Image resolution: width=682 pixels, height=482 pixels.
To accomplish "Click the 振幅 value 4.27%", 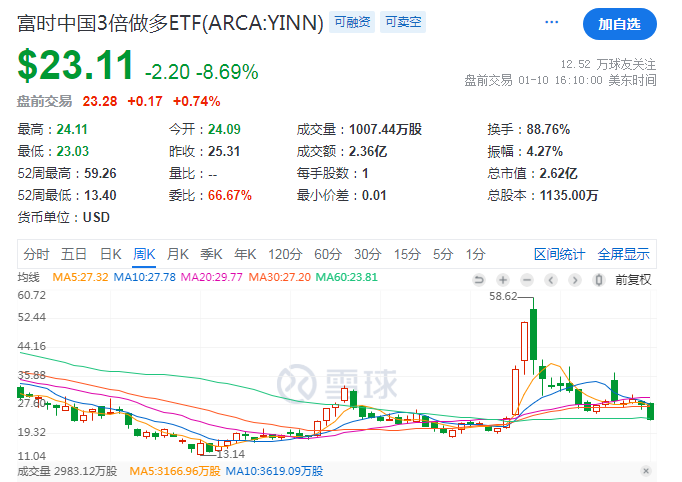I will click(x=545, y=151).
